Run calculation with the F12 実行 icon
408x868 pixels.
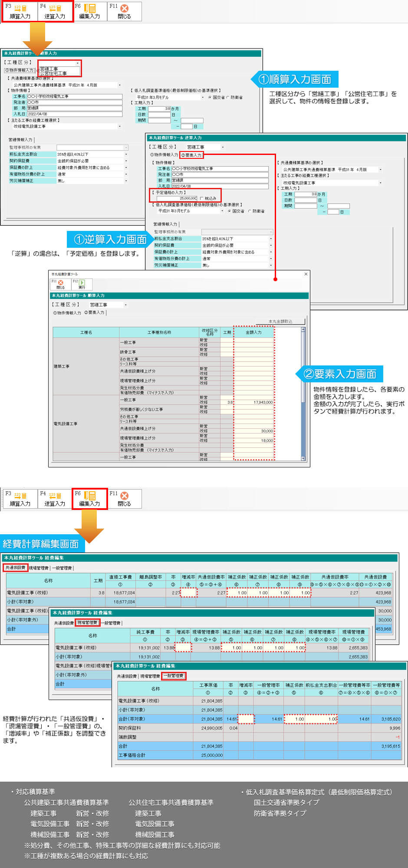pos(82,284)
